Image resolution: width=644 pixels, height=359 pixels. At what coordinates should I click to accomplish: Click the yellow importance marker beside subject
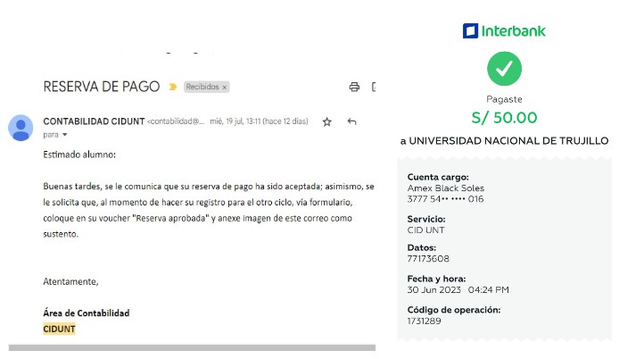(172, 87)
